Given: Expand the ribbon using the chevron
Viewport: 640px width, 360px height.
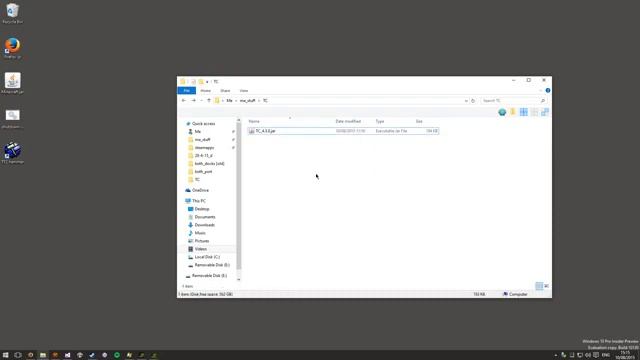Looking at the screenshot, I should [540, 90].
